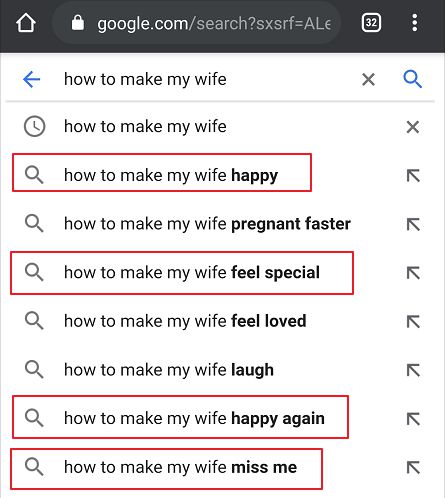Tap the Chrome home icon
445x498 pixels.
[x=26, y=23]
